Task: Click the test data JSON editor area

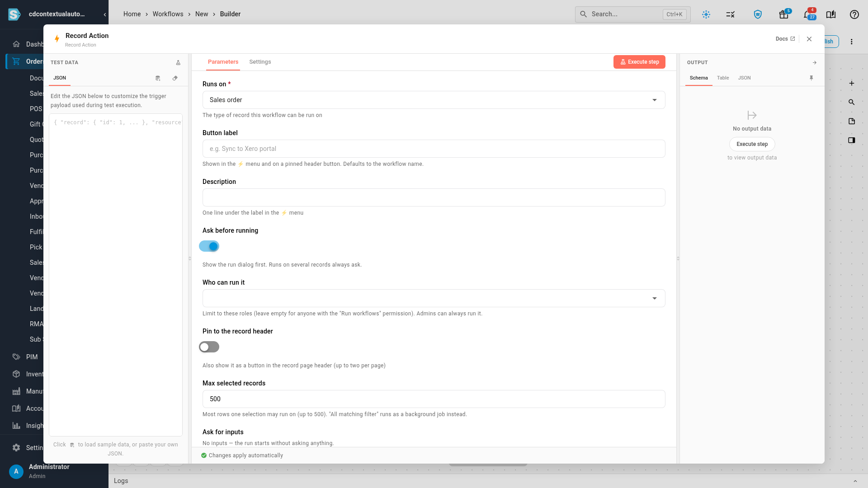Action: tap(116, 275)
